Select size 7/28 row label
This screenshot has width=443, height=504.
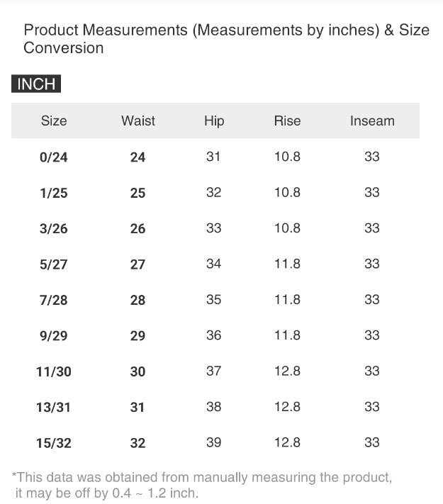pyautogui.click(x=54, y=300)
